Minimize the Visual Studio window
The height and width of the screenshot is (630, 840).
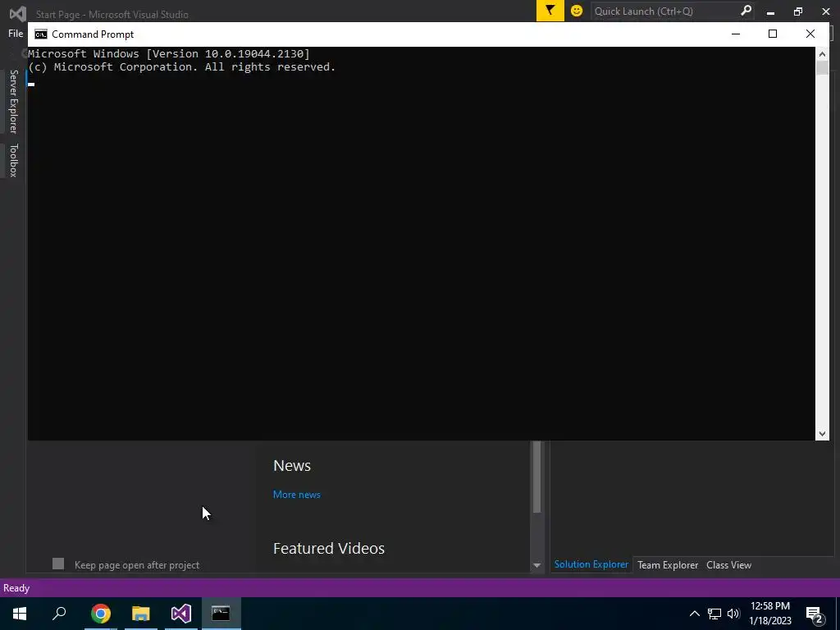pos(770,11)
